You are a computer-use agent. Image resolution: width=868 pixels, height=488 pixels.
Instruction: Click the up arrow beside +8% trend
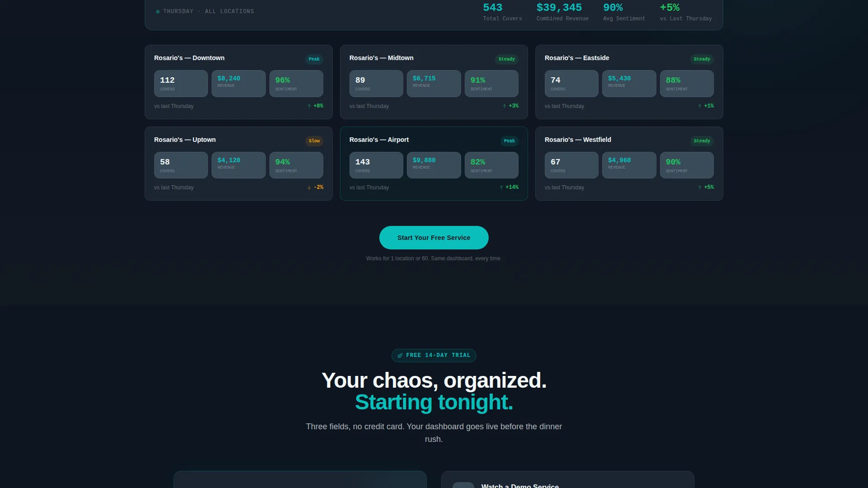[x=309, y=106]
